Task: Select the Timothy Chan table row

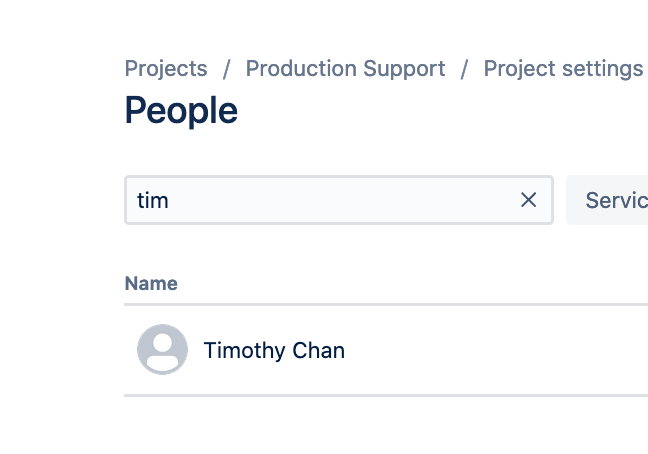Action: click(386, 350)
